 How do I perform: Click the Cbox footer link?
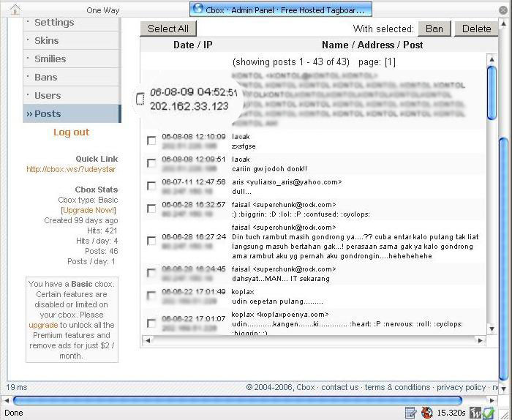(306, 387)
